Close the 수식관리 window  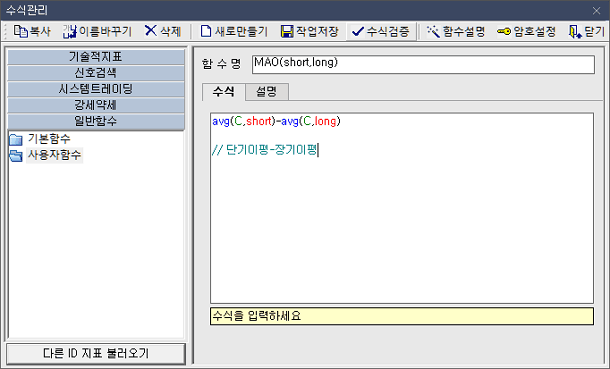pyautogui.click(x=596, y=10)
